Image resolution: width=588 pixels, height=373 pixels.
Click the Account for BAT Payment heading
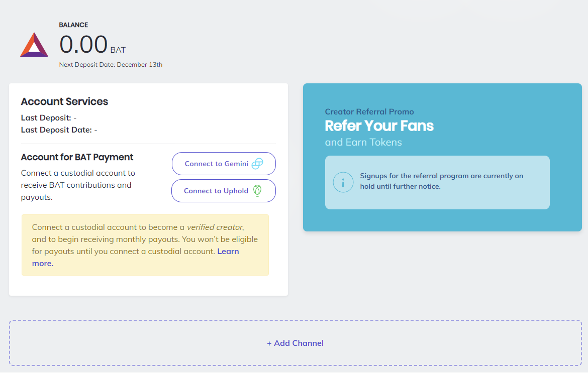(77, 157)
